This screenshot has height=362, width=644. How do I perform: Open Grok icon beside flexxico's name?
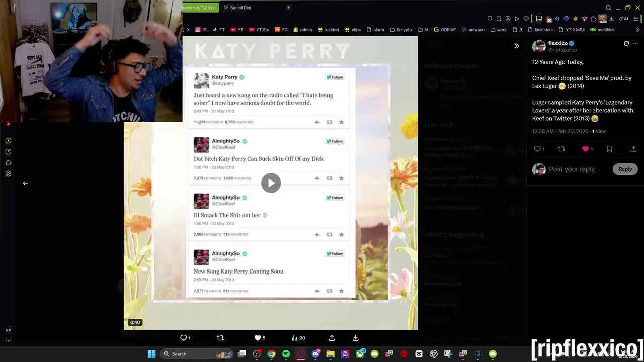626,44
